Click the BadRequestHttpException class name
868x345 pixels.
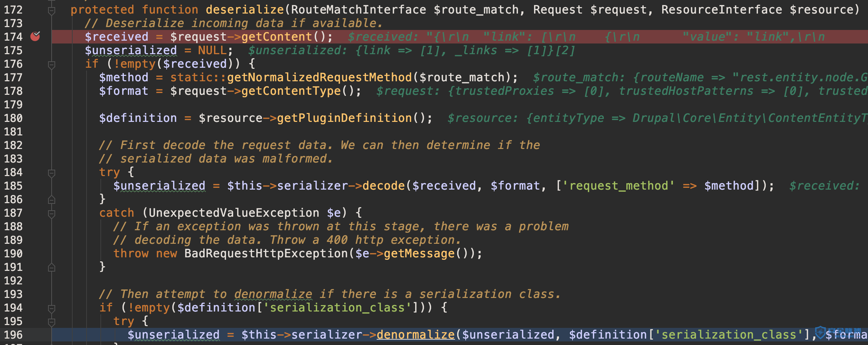pyautogui.click(x=266, y=253)
